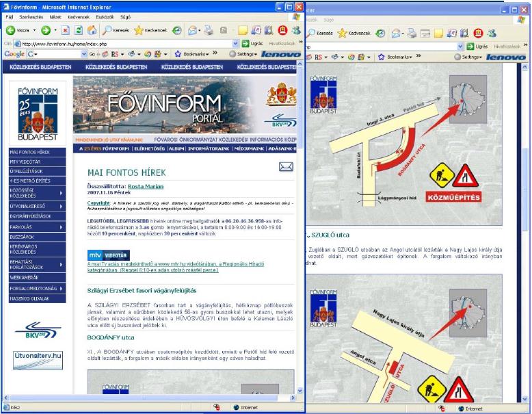The height and width of the screenshot is (414, 532).
Task: Open the Eszközök menu
Action: point(105,16)
